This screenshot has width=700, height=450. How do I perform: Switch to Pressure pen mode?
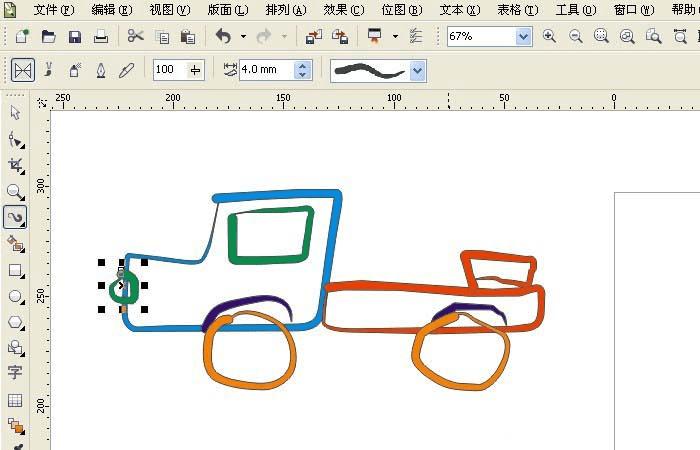(127, 70)
